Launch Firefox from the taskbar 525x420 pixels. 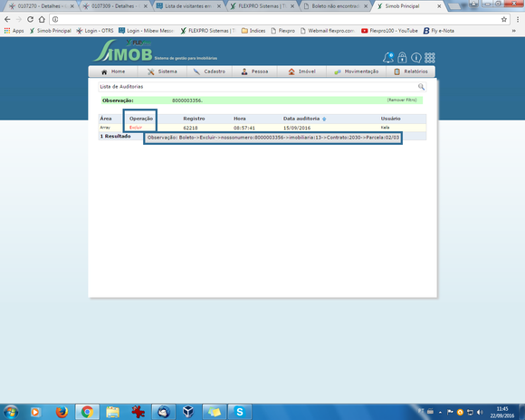tap(62, 412)
